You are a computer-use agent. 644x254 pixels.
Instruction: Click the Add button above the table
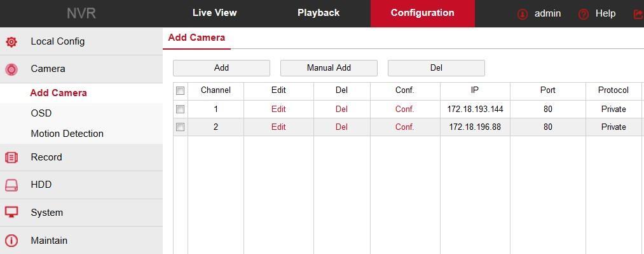[221, 68]
